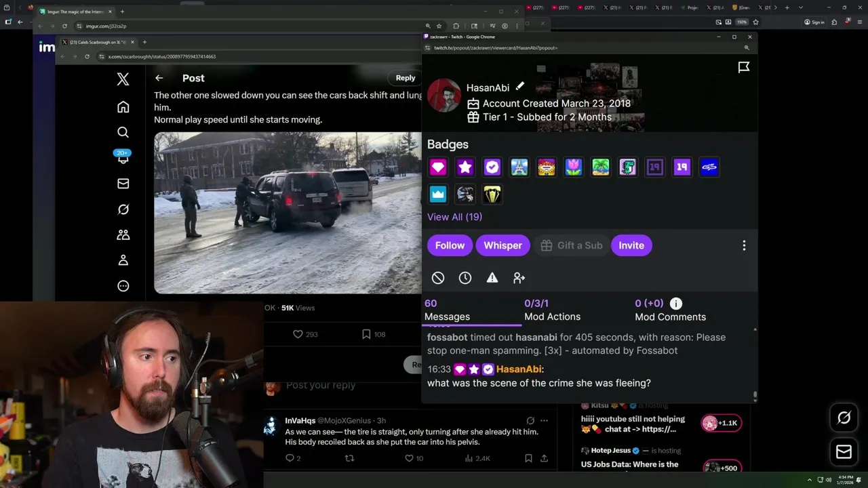Screen dimensions: 868x488
Task: Open Mod Comments info icon
Action: point(676,304)
